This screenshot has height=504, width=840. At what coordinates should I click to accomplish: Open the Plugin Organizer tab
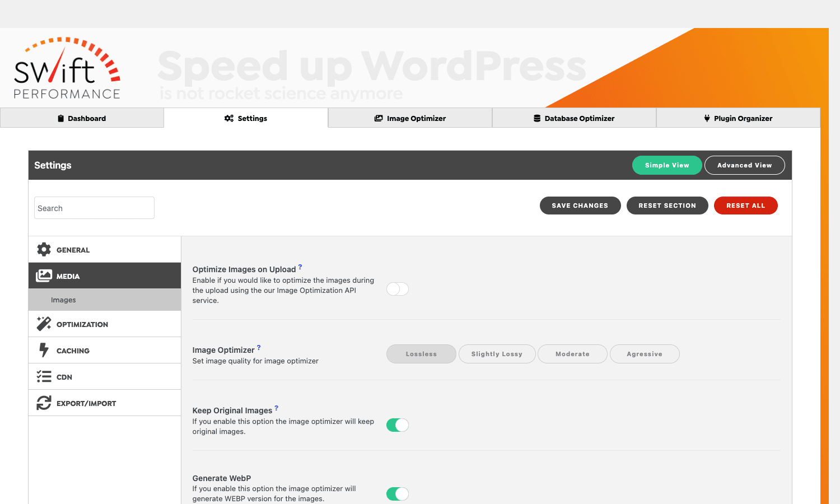click(738, 118)
